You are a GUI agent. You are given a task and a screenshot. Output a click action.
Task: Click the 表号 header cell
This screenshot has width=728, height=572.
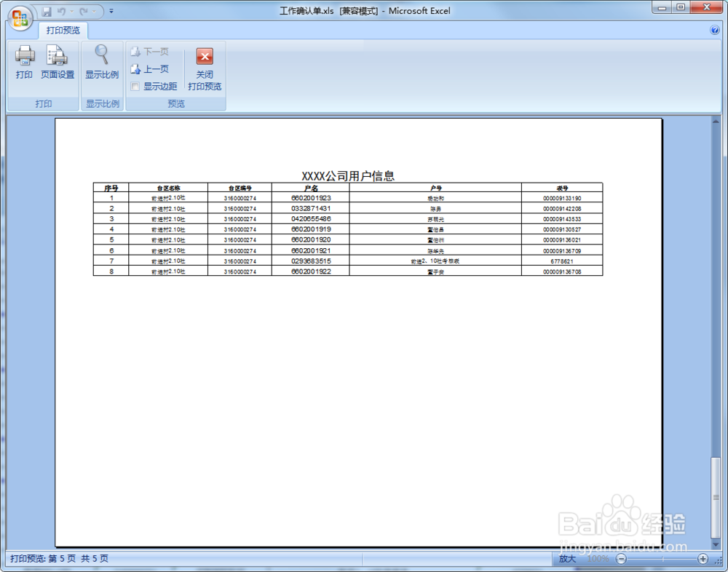click(562, 188)
